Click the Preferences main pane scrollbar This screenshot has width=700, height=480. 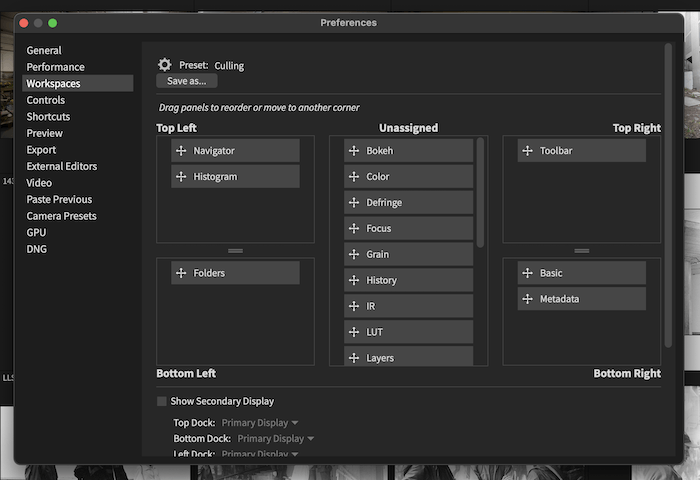point(668,195)
